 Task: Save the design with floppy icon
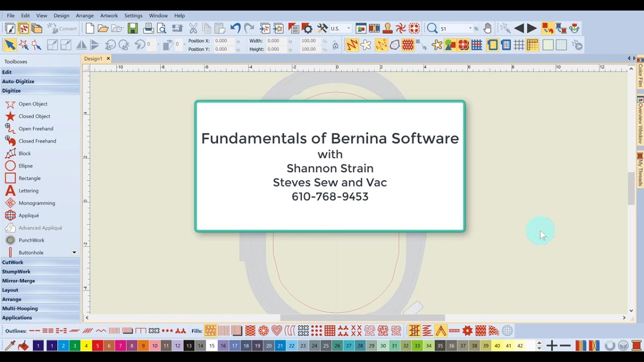pos(132,29)
